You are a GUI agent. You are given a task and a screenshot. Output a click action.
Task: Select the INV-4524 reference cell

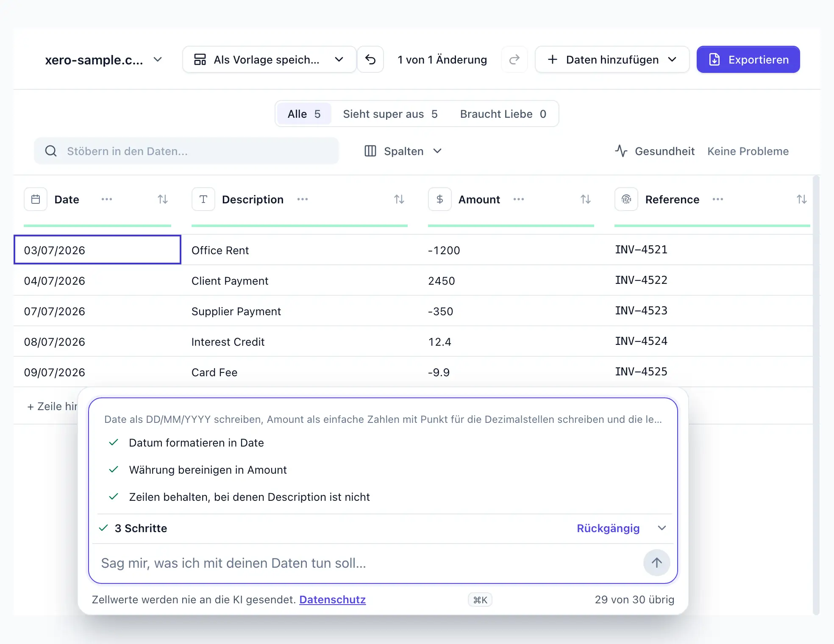coord(709,341)
